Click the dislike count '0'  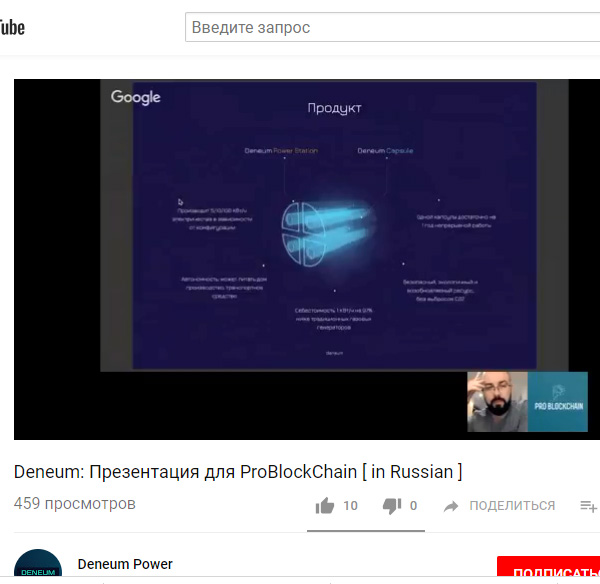[x=413, y=506]
